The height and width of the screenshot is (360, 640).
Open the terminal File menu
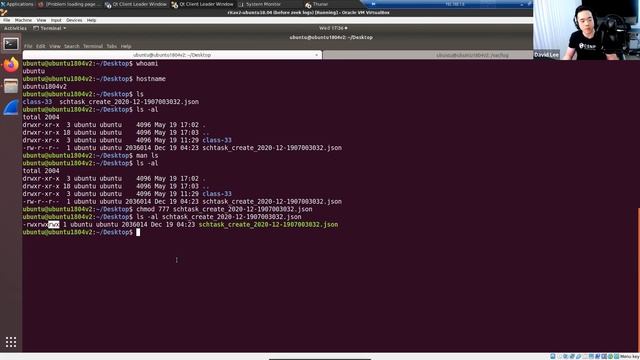pyautogui.click(x=28, y=46)
